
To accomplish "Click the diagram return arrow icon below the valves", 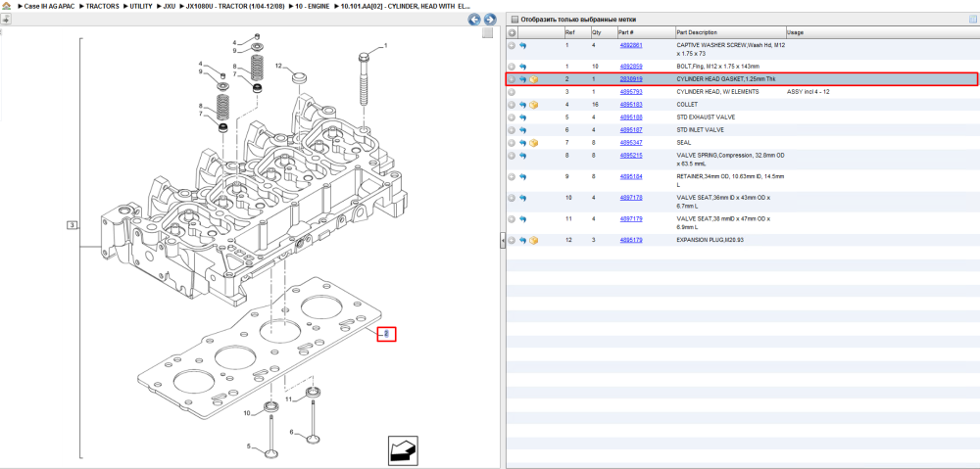I will pyautogui.click(x=403, y=449).
